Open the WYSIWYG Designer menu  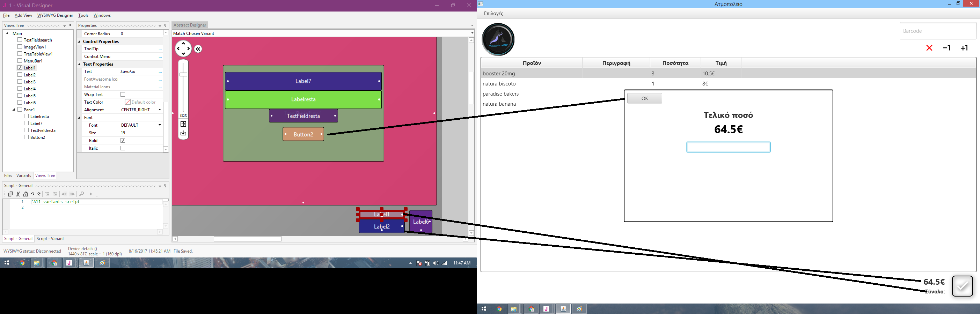click(x=55, y=15)
